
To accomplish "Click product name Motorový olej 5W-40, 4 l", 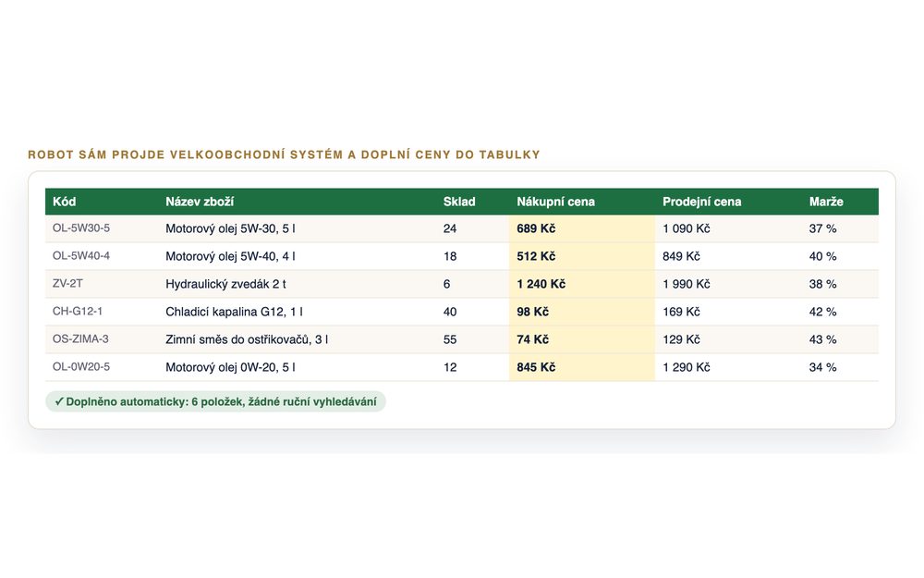I will coord(230,256).
